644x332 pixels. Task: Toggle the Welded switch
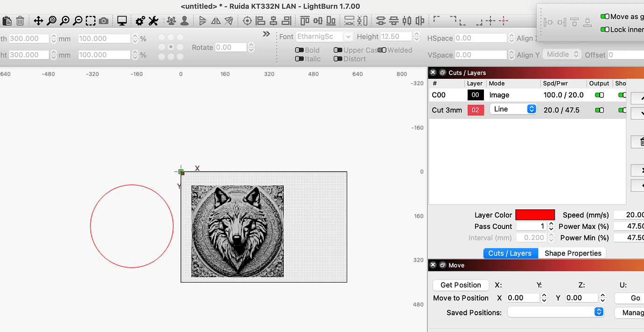[x=382, y=50]
